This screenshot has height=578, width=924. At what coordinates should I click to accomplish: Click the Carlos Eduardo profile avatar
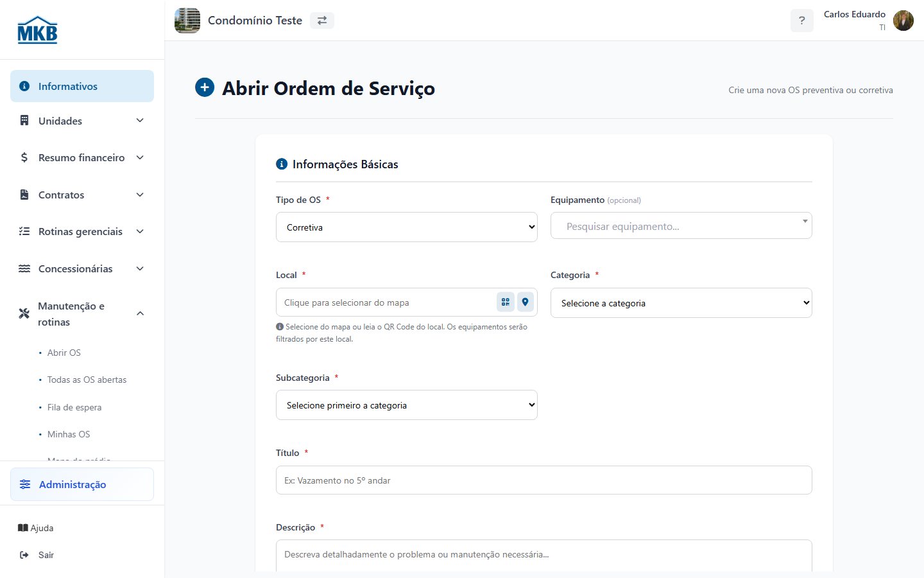(903, 21)
